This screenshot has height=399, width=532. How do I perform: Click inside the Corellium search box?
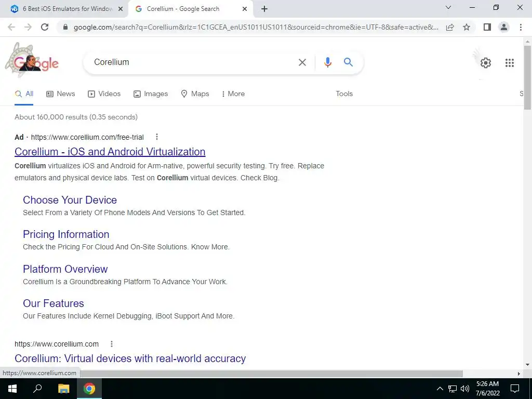[x=193, y=62]
